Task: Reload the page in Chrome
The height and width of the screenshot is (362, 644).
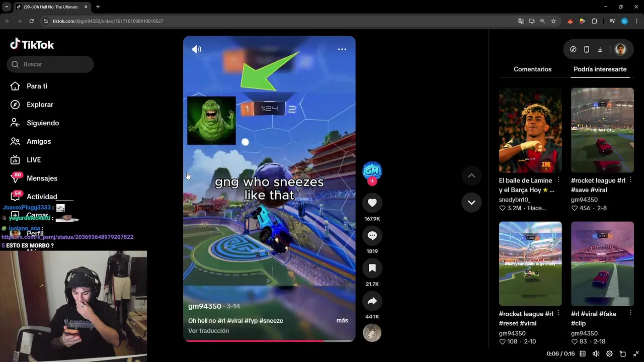Action: 31,21
